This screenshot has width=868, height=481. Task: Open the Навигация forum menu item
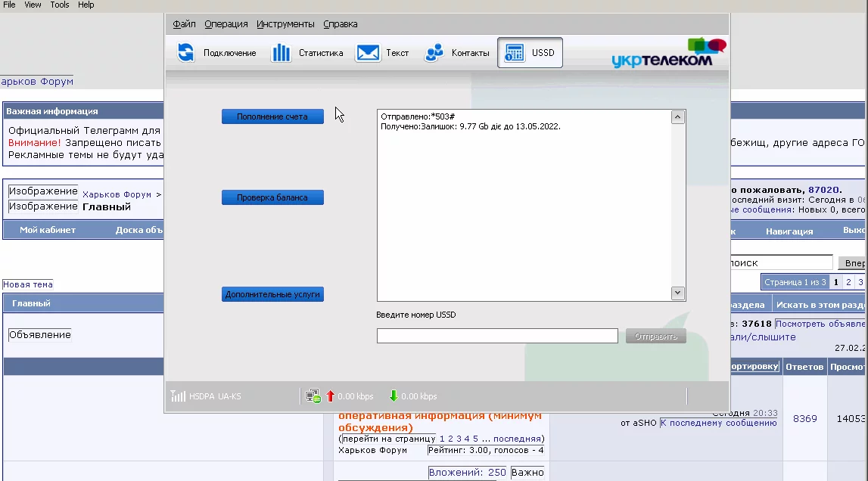789,231
